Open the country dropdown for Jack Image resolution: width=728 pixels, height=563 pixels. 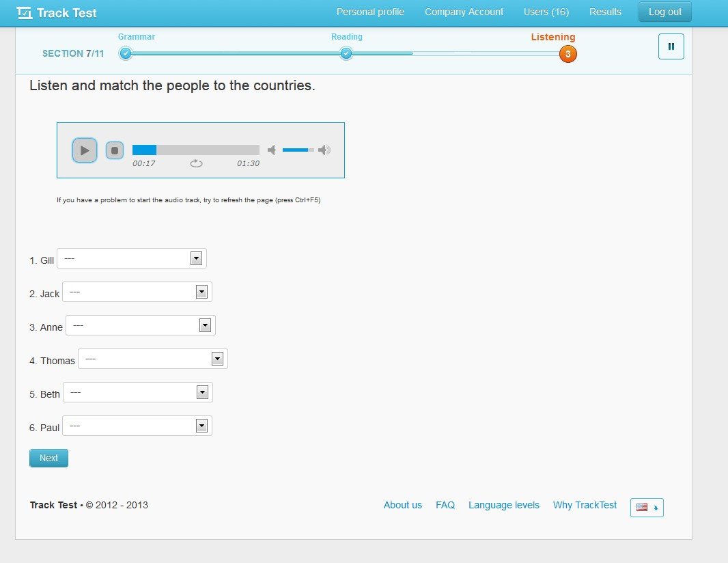[137, 292]
